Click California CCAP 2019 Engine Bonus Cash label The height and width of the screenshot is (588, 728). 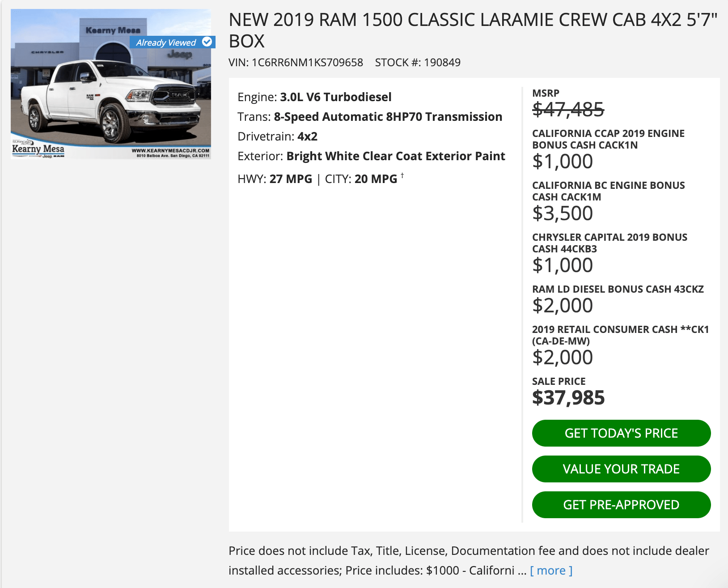(x=608, y=139)
